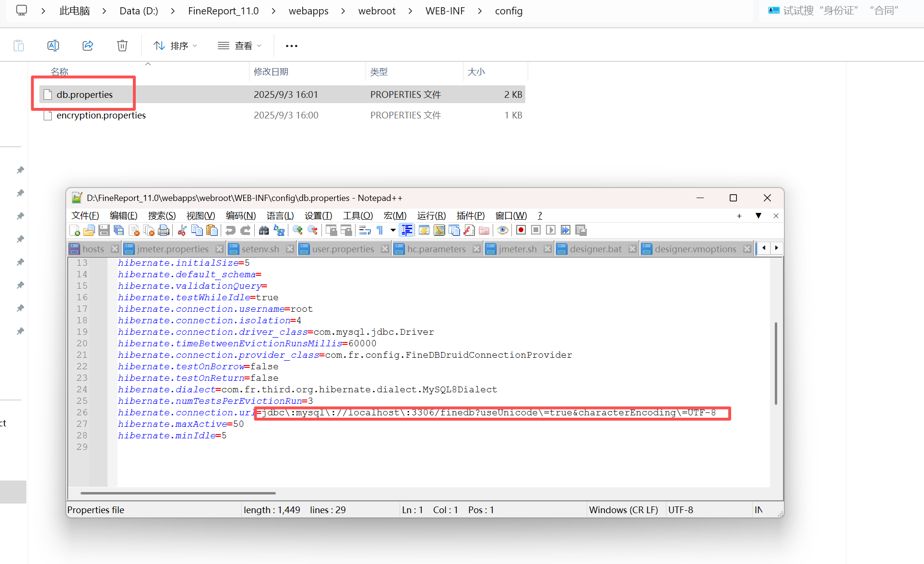This screenshot has height=564, width=924.
Task: Toggle file monitoring eye icon
Action: [x=502, y=230]
